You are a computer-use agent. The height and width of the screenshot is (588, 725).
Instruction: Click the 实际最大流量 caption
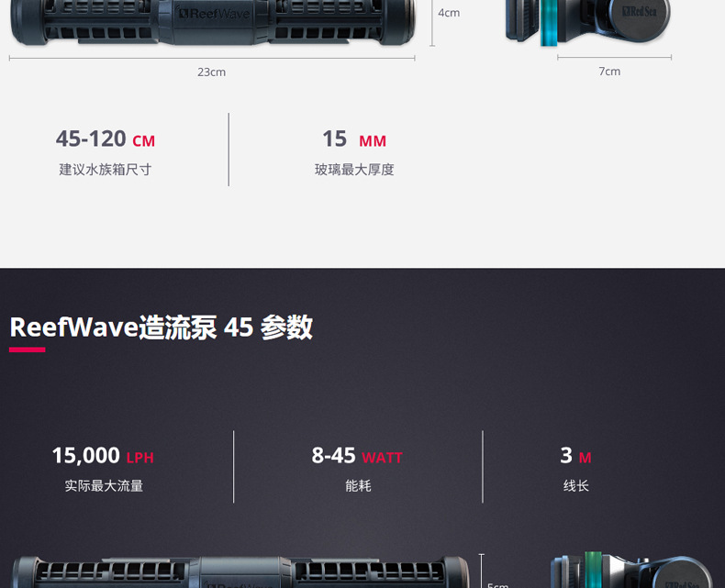(104, 486)
